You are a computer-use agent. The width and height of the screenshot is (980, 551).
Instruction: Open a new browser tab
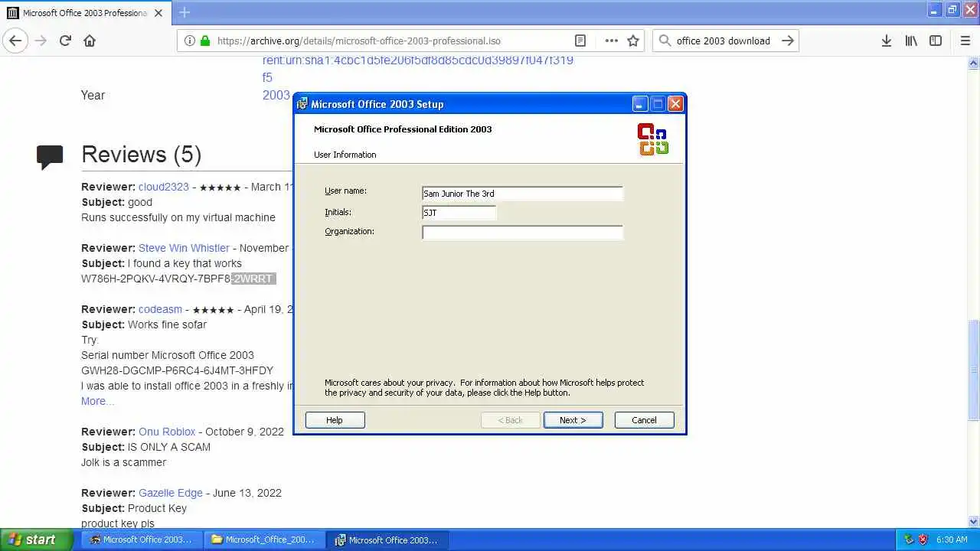point(185,12)
